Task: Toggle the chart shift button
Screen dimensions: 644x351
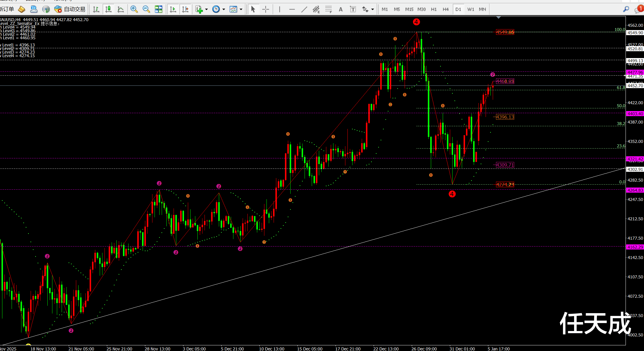Action: 185,10
